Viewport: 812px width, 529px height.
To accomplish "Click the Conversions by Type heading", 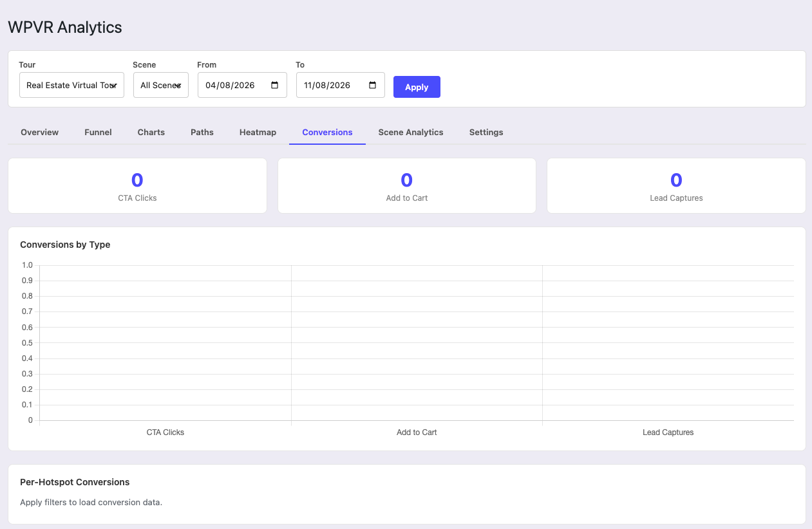I will (65, 245).
